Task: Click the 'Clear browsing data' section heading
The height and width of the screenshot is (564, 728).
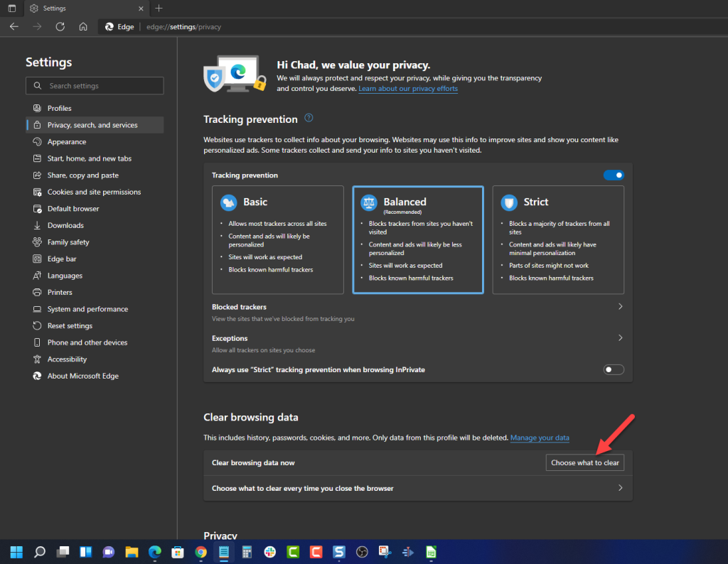Action: coord(251,417)
